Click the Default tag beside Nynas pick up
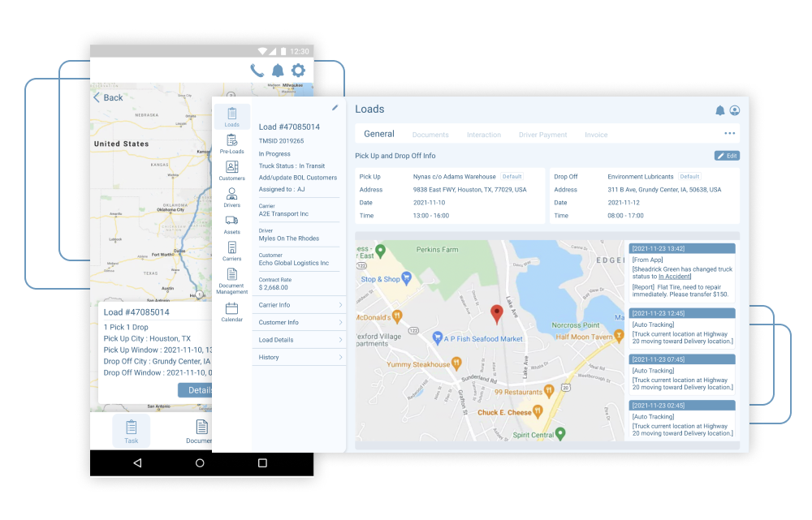The image size is (812, 520). (x=512, y=176)
